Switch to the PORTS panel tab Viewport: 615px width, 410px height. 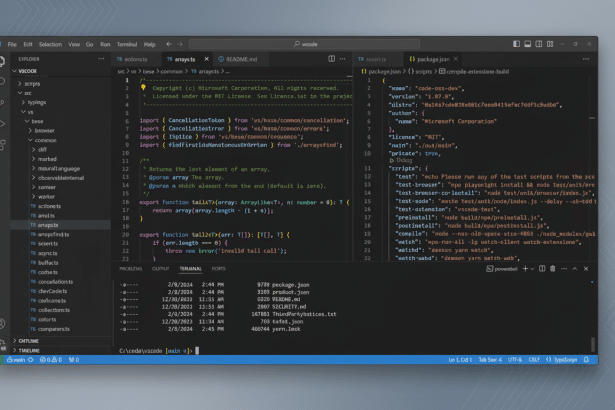tap(218, 269)
